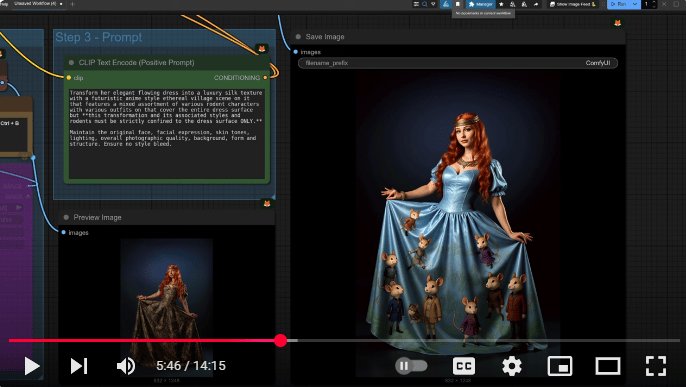Click the bookmark icon in top toolbar
The height and width of the screenshot is (387, 686).
(458, 4)
